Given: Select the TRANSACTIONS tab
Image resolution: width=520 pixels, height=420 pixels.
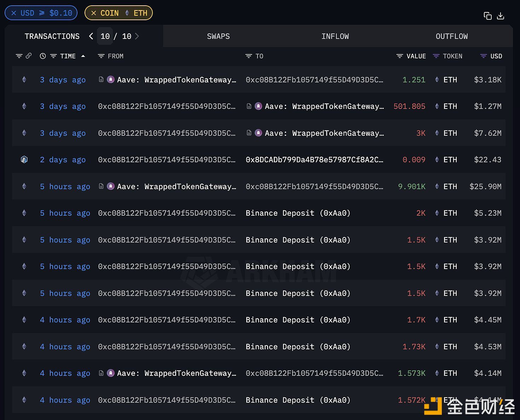Looking at the screenshot, I should (52, 36).
